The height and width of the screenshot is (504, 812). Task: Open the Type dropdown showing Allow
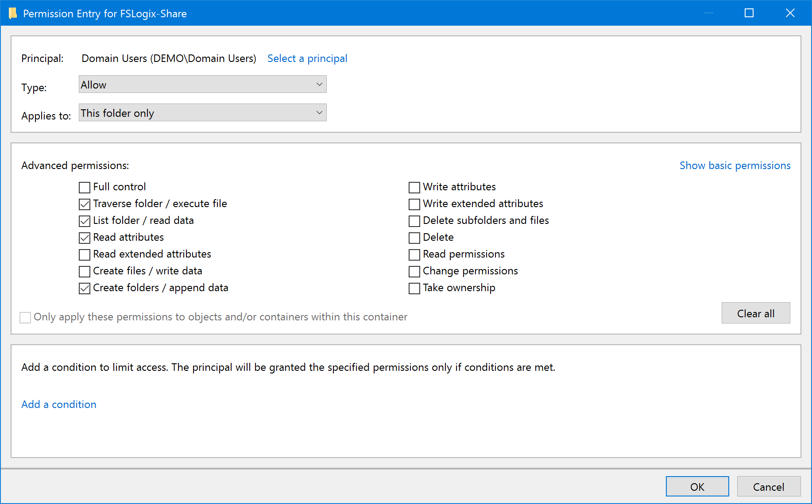[202, 84]
